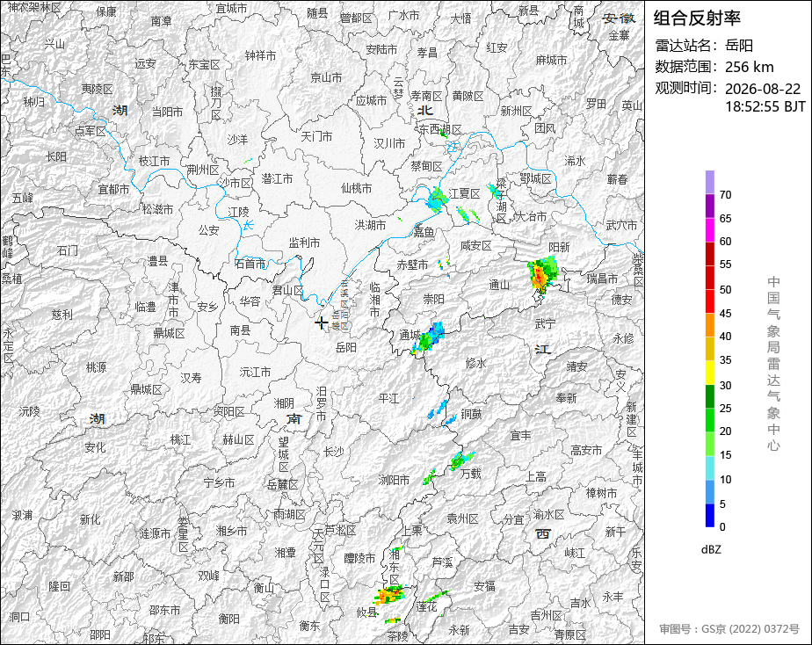The image size is (812, 645).
Task: Click the 审图号 GS京 (2022) 0372号 text
Action: [729, 629]
